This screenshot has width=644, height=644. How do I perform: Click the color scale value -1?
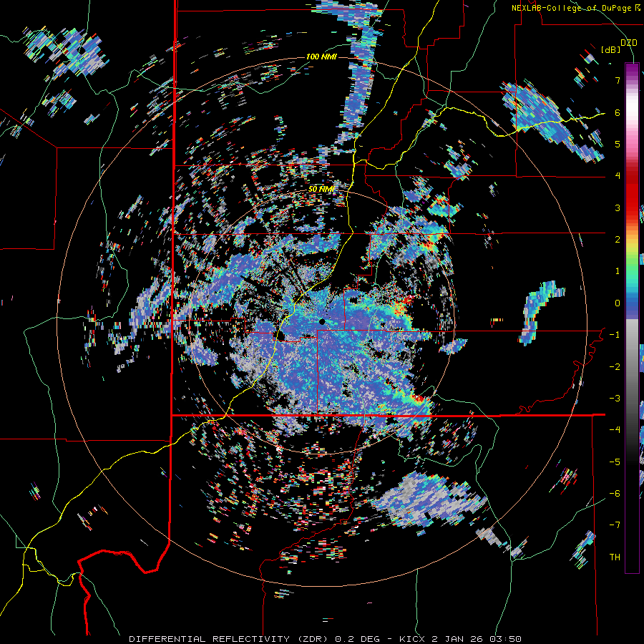coord(615,334)
